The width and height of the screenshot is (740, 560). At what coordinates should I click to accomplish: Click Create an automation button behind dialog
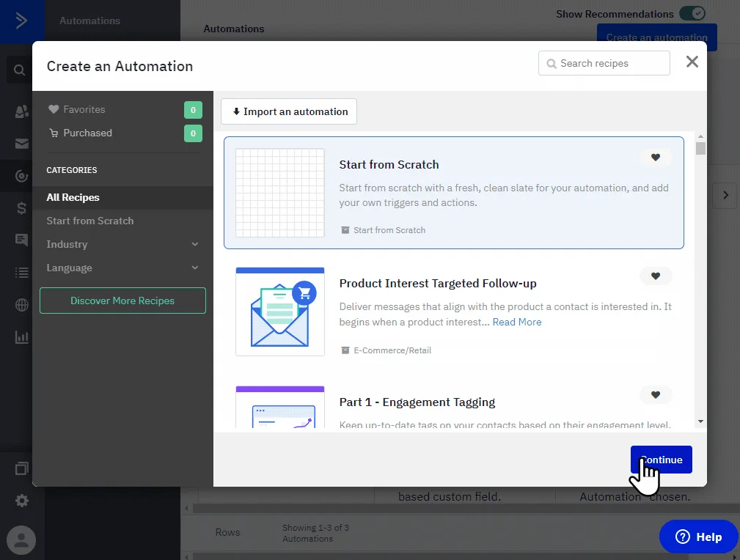656,37
